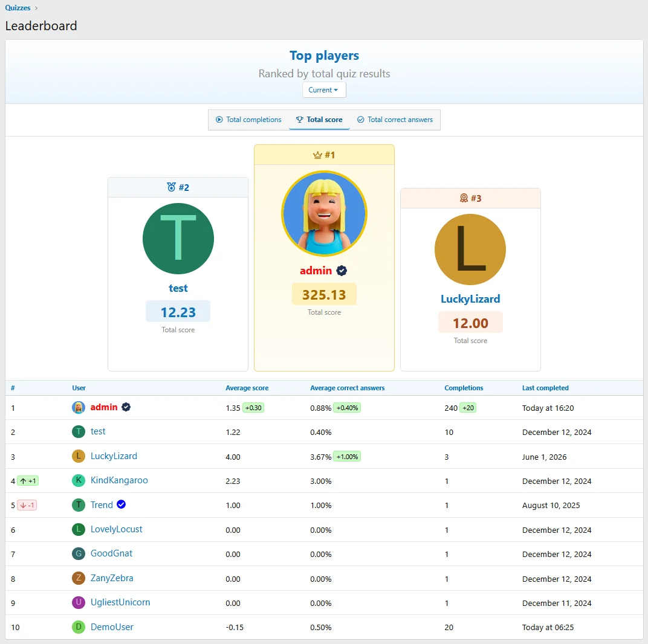The image size is (648, 644).
Task: Click the 12.00 total score value
Action: tap(470, 323)
